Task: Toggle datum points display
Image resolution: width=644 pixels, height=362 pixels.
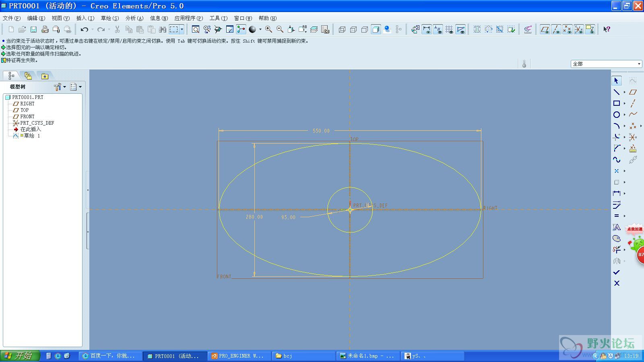Action: [567, 29]
